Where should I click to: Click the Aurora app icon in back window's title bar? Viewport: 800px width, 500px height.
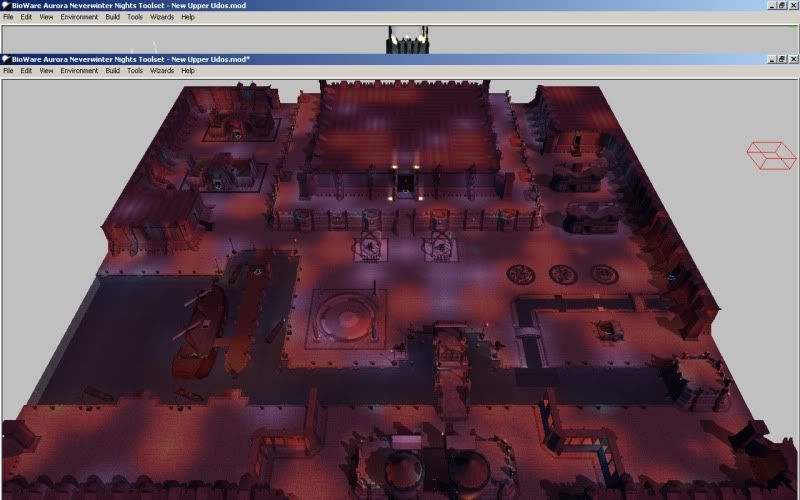[x=6, y=5]
